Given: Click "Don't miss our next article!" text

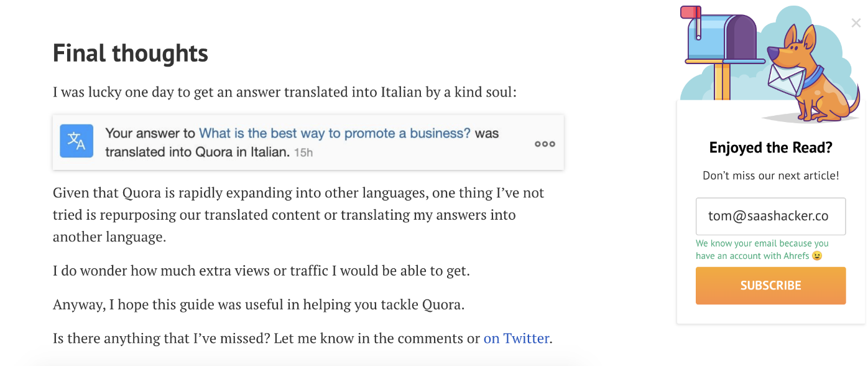Looking at the screenshot, I should click(770, 176).
